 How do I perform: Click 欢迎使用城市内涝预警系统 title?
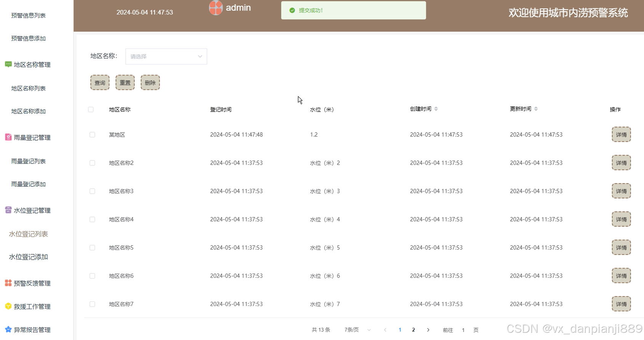click(568, 13)
